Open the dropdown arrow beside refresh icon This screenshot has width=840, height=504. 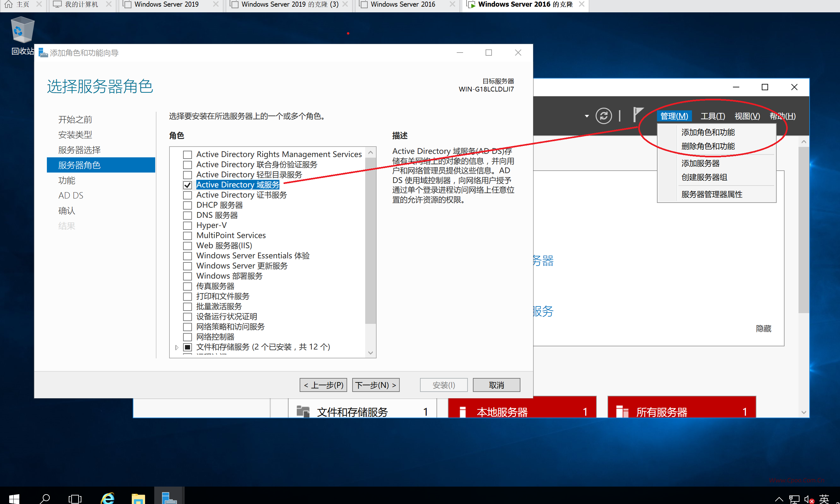click(x=587, y=116)
